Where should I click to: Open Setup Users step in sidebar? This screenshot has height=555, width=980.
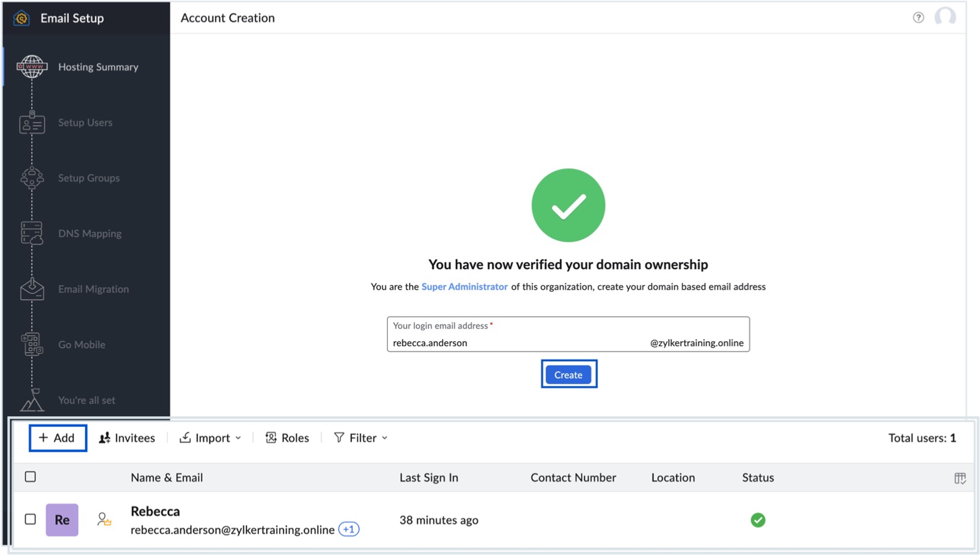coord(86,122)
